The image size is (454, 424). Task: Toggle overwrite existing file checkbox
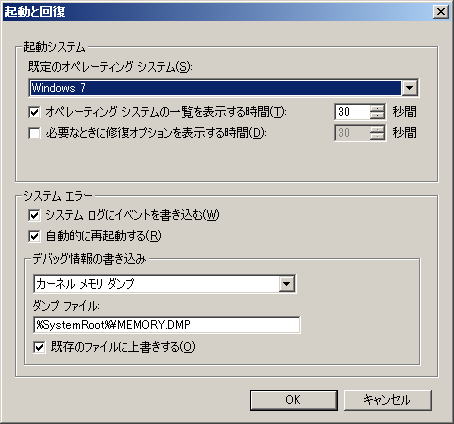39,347
